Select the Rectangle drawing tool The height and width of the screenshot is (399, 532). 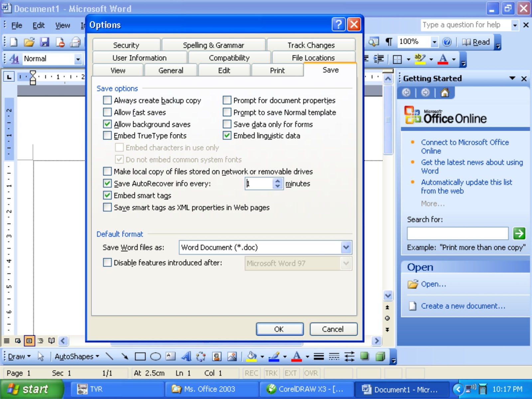[x=140, y=356]
